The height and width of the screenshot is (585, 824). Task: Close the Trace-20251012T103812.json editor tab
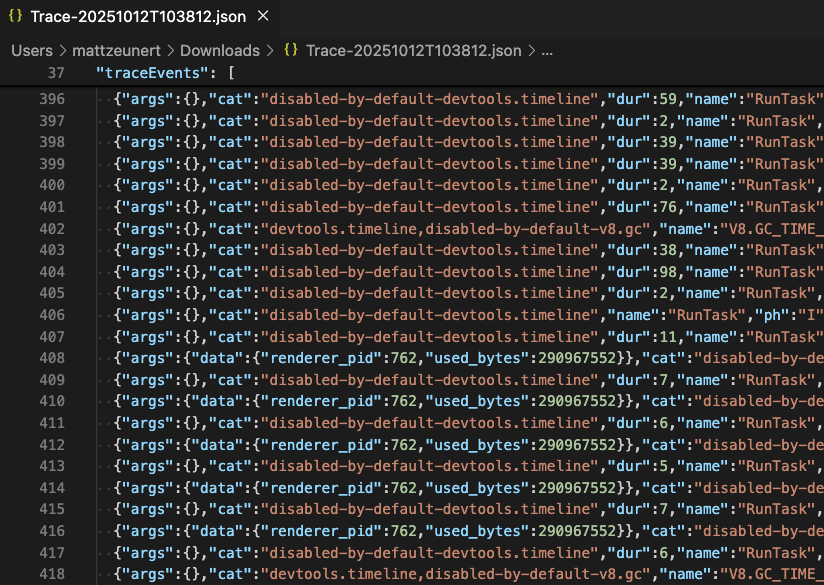point(263,17)
